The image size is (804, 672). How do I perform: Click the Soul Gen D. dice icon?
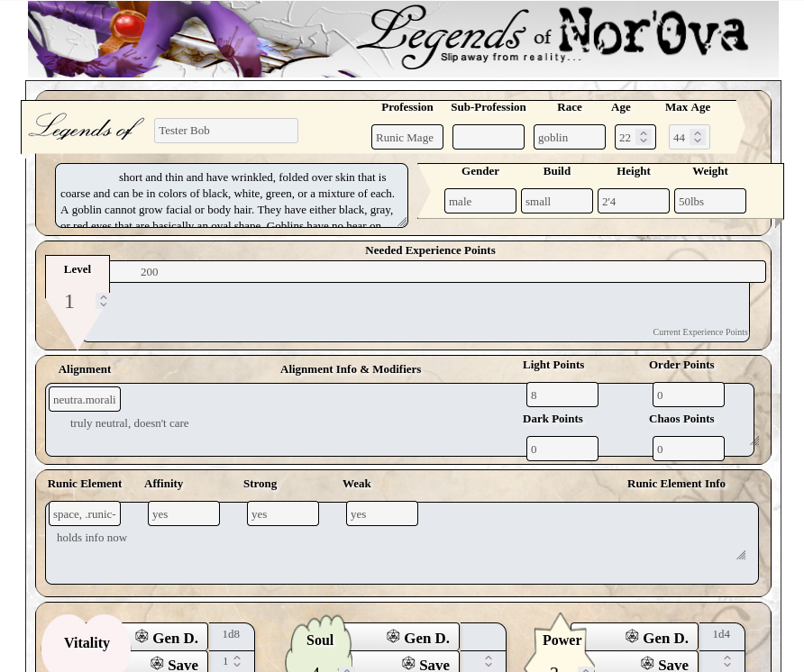(x=393, y=637)
